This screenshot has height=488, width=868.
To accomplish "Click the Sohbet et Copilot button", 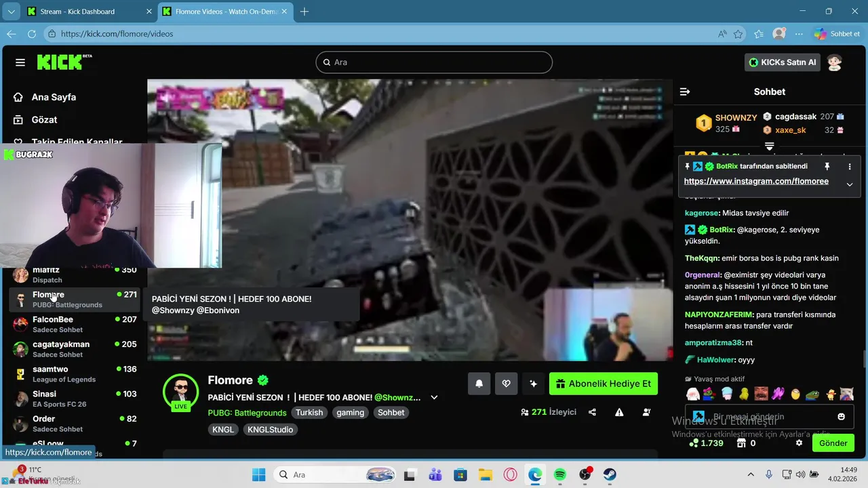I will coord(837,34).
